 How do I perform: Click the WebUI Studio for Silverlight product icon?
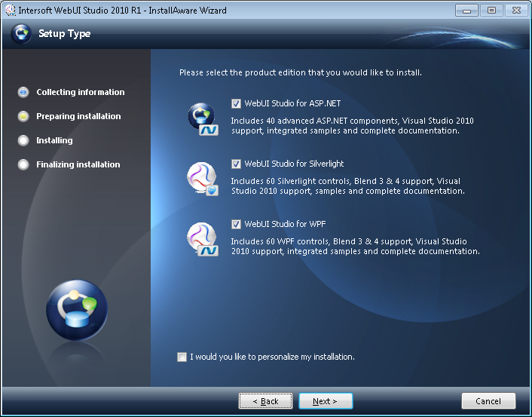click(x=202, y=179)
